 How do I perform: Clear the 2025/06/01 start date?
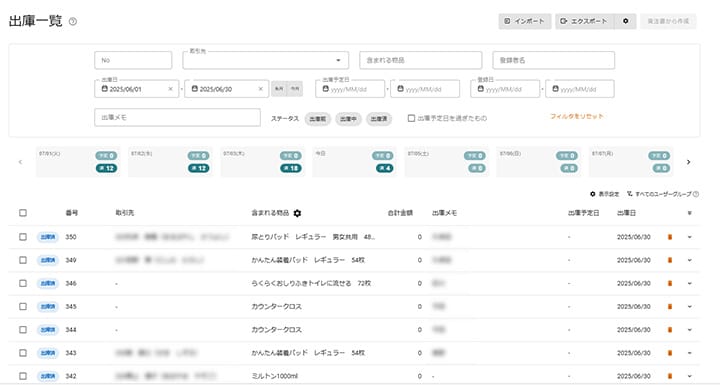pos(170,89)
